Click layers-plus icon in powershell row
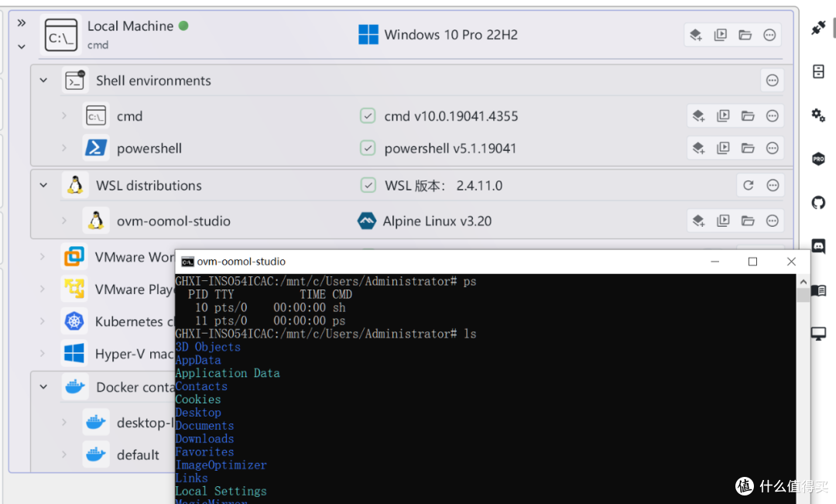The height and width of the screenshot is (504, 836). 698,149
